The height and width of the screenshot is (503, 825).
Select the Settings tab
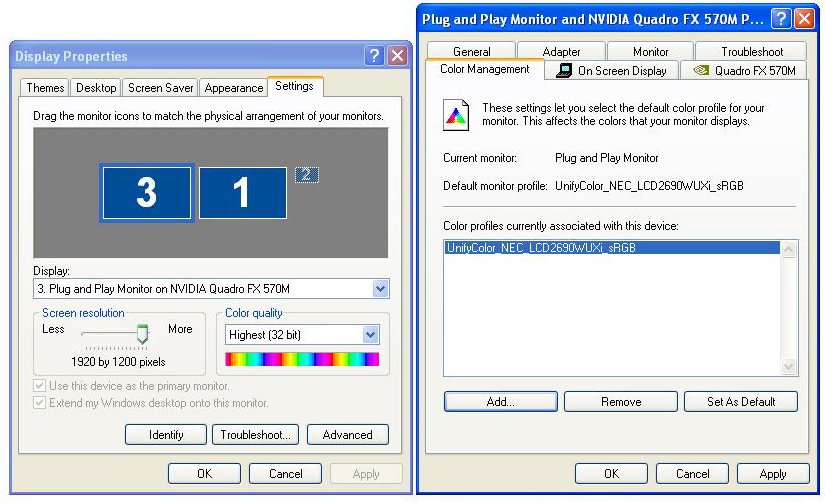[294, 86]
